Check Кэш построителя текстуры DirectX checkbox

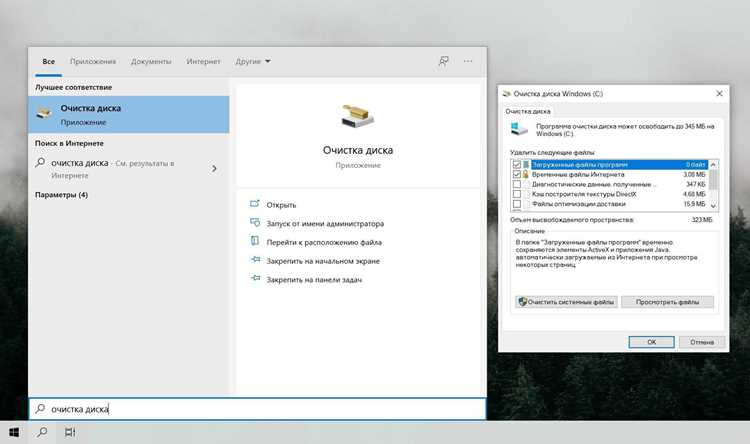coord(517,194)
